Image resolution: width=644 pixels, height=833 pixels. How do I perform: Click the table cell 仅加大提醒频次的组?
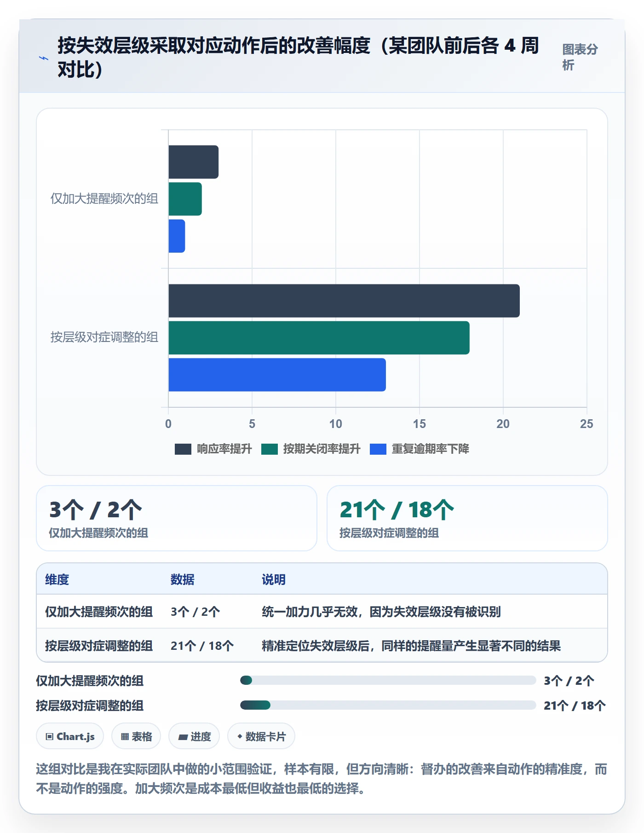[x=99, y=612]
